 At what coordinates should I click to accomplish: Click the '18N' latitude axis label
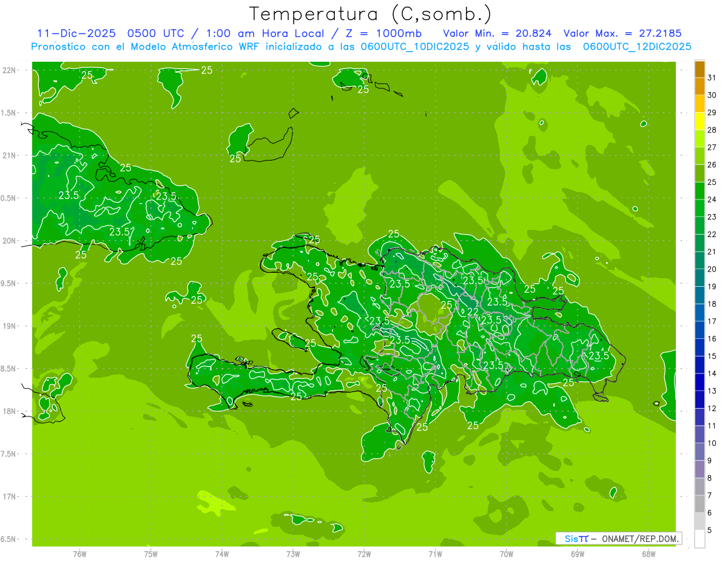(8, 412)
